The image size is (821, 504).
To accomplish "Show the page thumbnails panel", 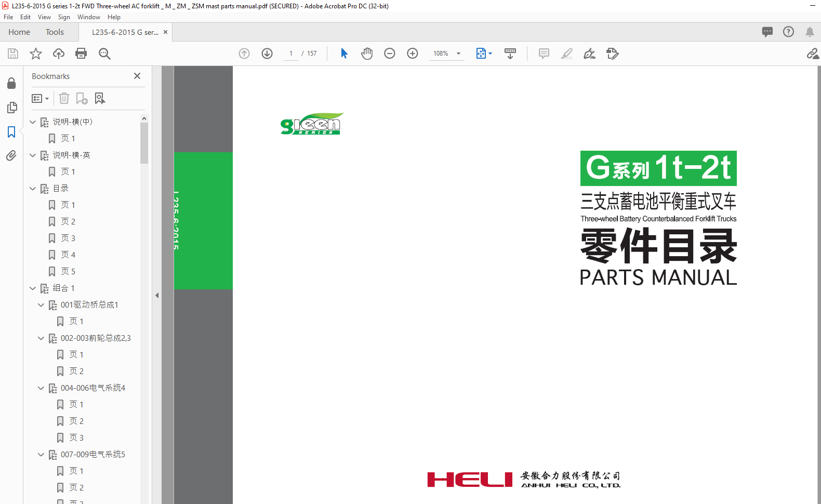I will click(x=11, y=108).
